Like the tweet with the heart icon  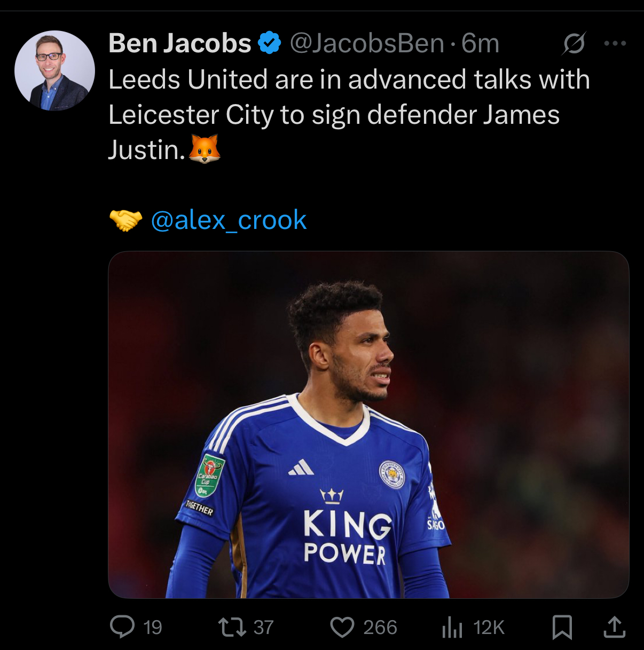pos(342,627)
